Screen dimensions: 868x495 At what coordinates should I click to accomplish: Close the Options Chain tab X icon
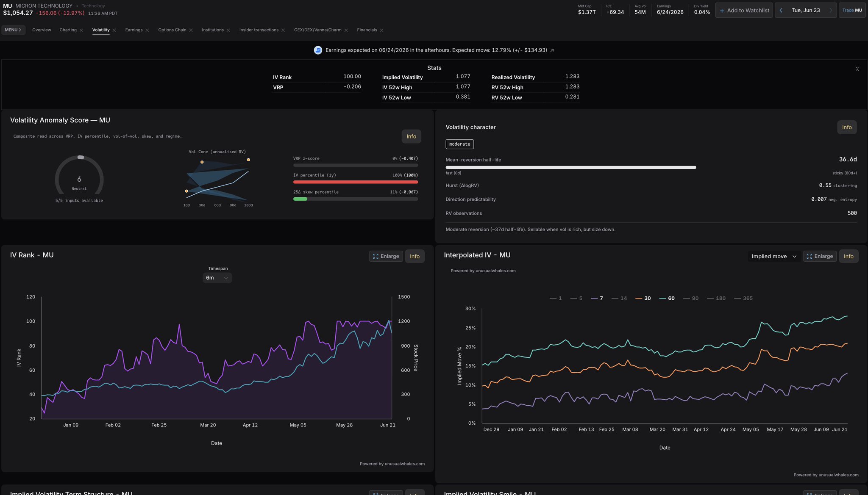191,30
